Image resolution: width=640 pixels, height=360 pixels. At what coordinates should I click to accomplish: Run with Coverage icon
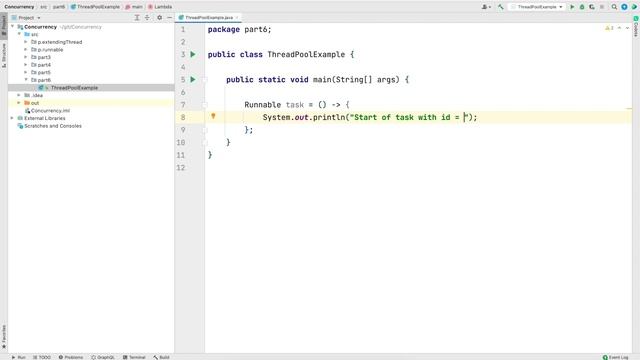click(592, 7)
